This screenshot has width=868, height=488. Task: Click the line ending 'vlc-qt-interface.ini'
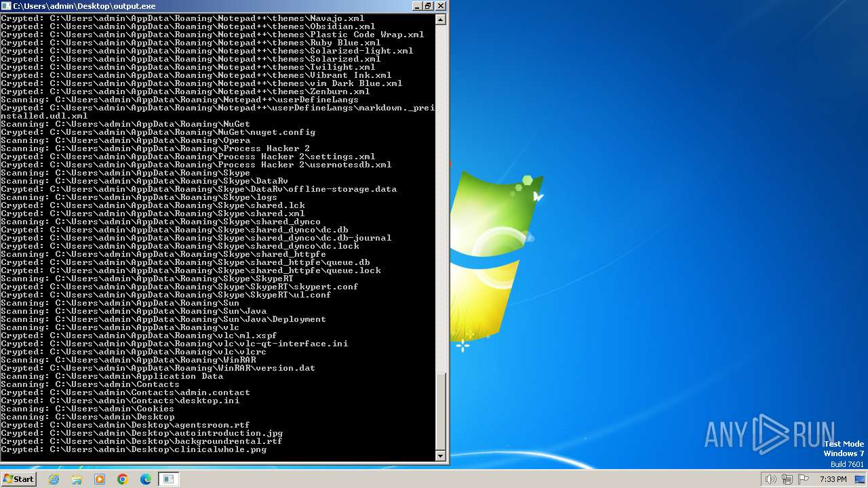[x=174, y=344]
